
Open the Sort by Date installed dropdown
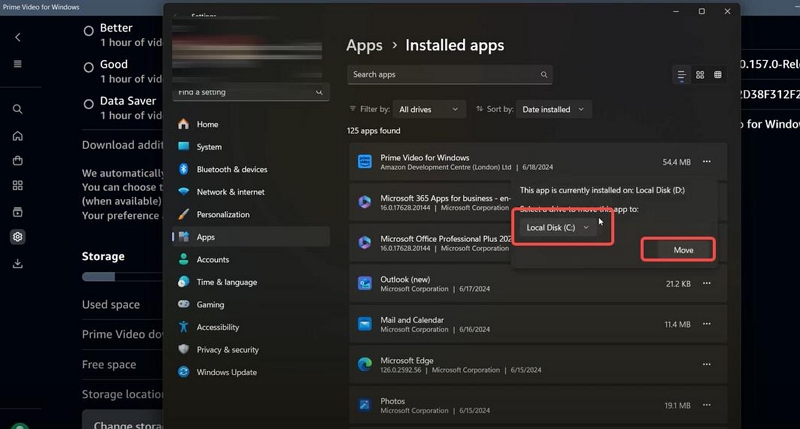(554, 109)
